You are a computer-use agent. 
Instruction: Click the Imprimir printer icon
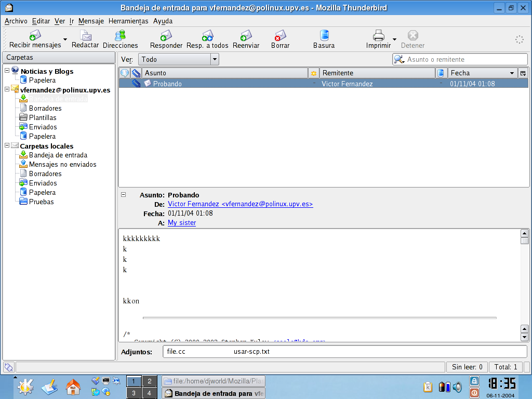(x=378, y=35)
